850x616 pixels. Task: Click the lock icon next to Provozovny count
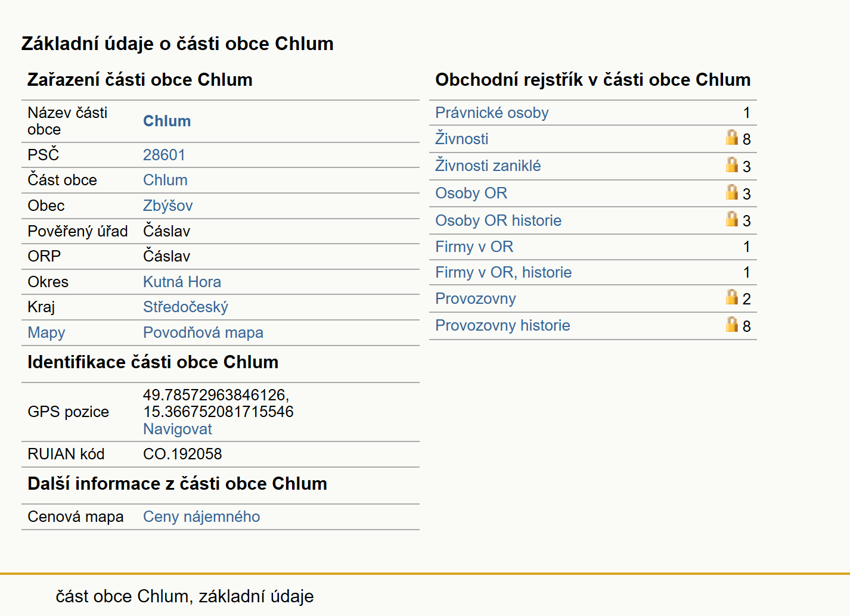[x=731, y=297]
